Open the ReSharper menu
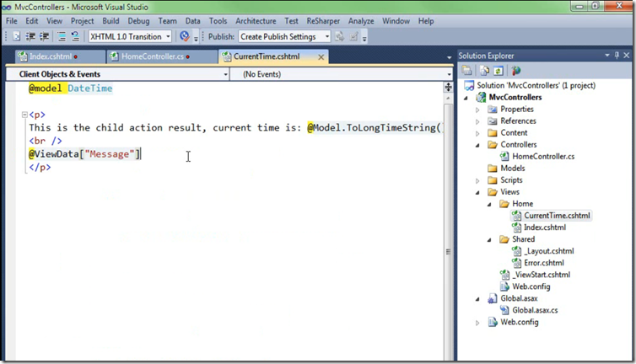 tap(323, 21)
